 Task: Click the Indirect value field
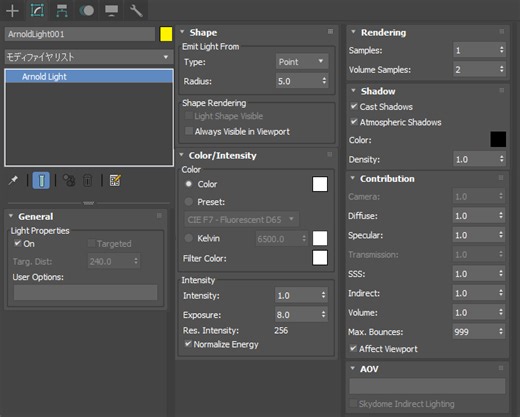coord(475,293)
